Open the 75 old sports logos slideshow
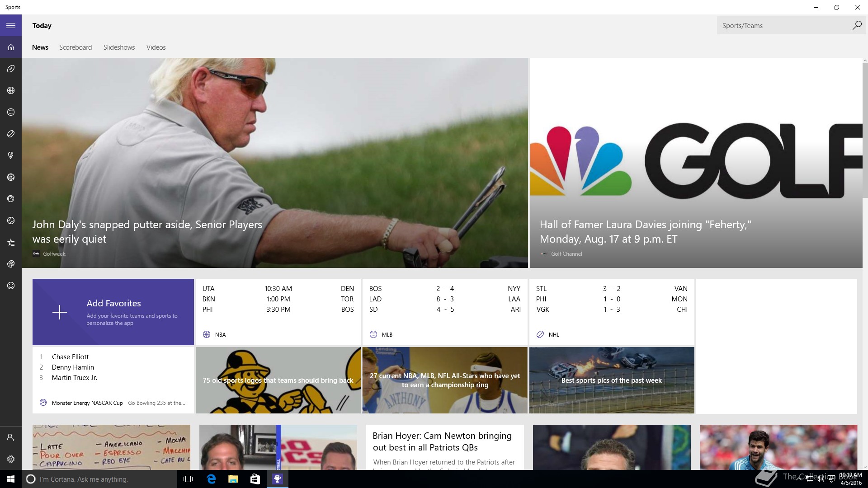The height and width of the screenshot is (488, 868). 278,380
